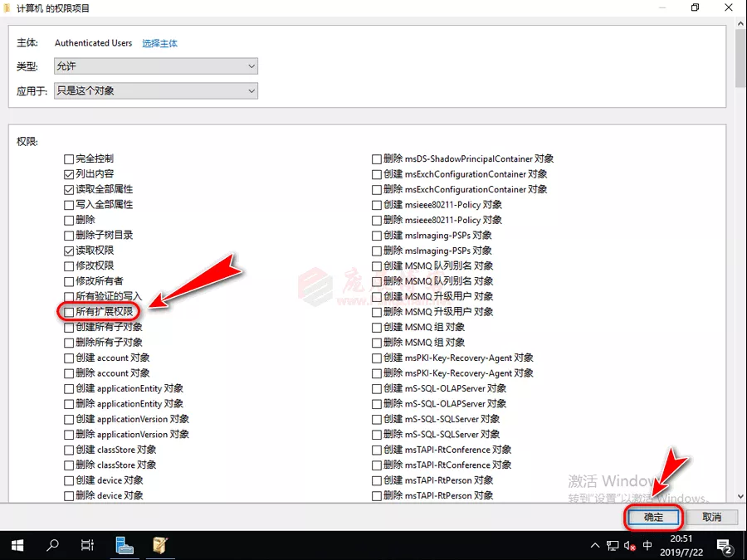The height and width of the screenshot is (560, 747).
Task: Open the network icon in system tray
Action: click(x=613, y=546)
